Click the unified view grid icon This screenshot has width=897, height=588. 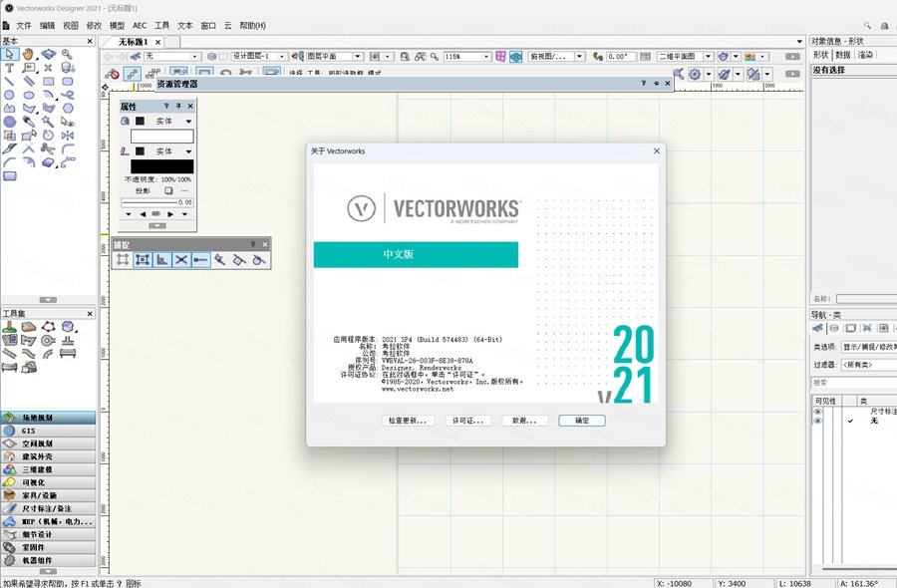[501, 56]
